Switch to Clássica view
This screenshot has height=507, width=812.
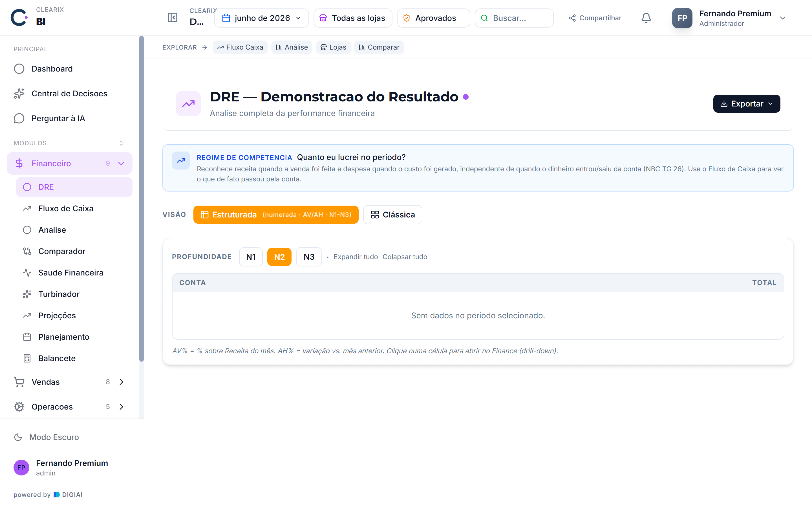[392, 215]
